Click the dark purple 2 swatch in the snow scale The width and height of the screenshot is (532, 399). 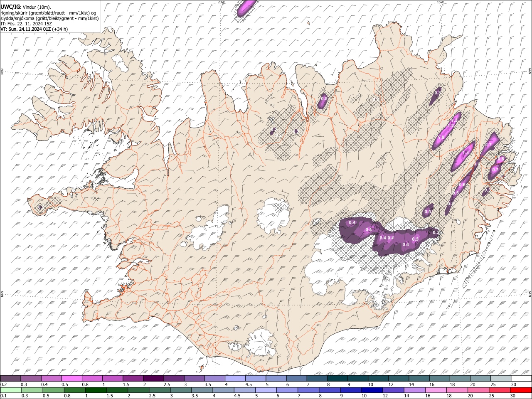pos(153,378)
